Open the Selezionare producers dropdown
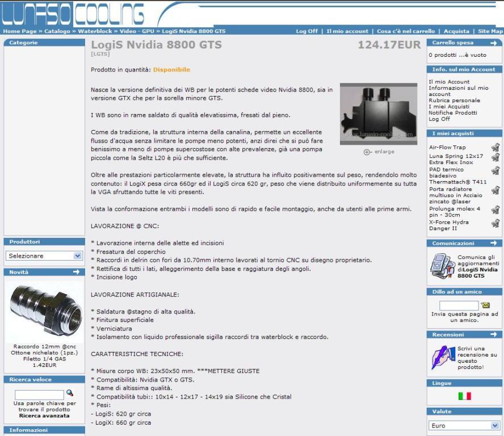The width and height of the screenshot is (504, 436). tap(44, 256)
